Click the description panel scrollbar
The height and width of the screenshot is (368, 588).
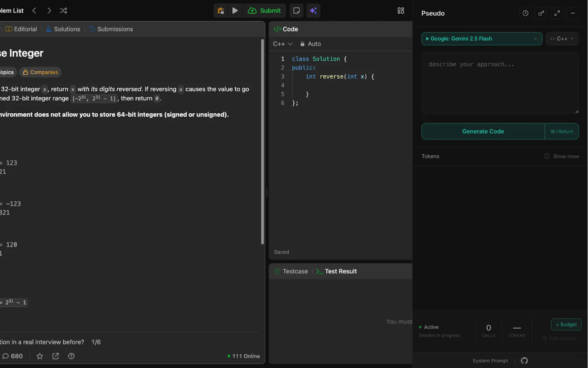click(262, 142)
